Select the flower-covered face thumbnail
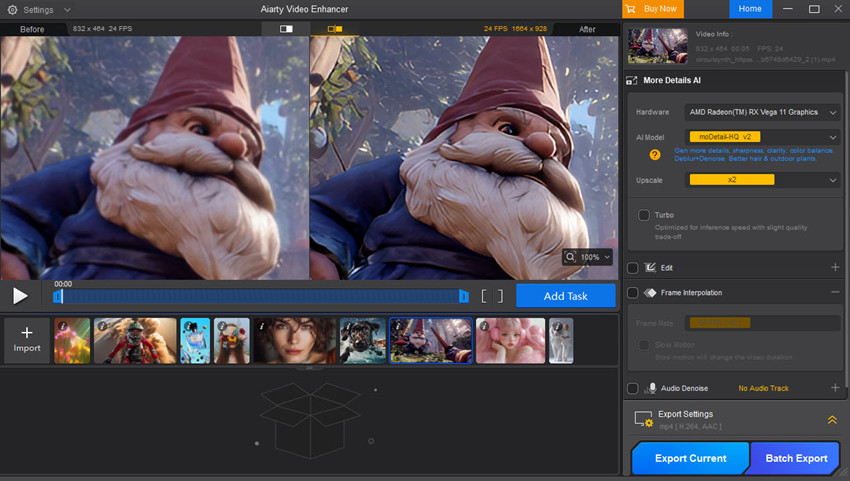Screen dimensions: 850x481 pyautogui.click(x=232, y=341)
